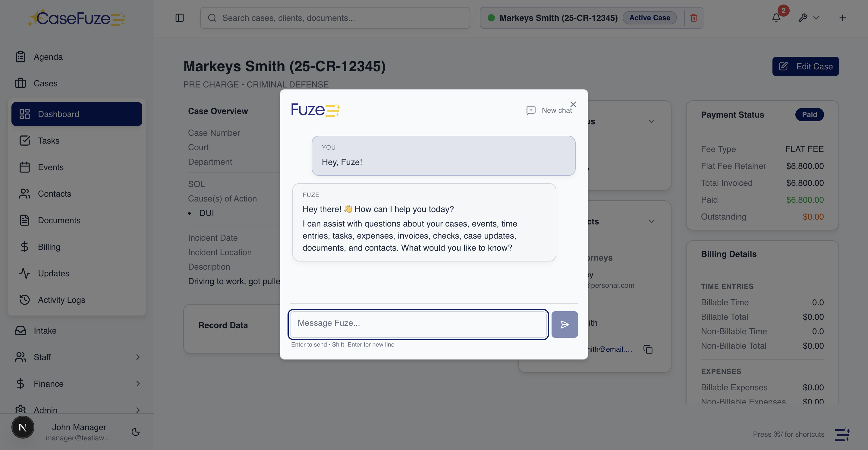This screenshot has width=868, height=450.
Task: Toggle dark mode moon icon
Action: 135,432
